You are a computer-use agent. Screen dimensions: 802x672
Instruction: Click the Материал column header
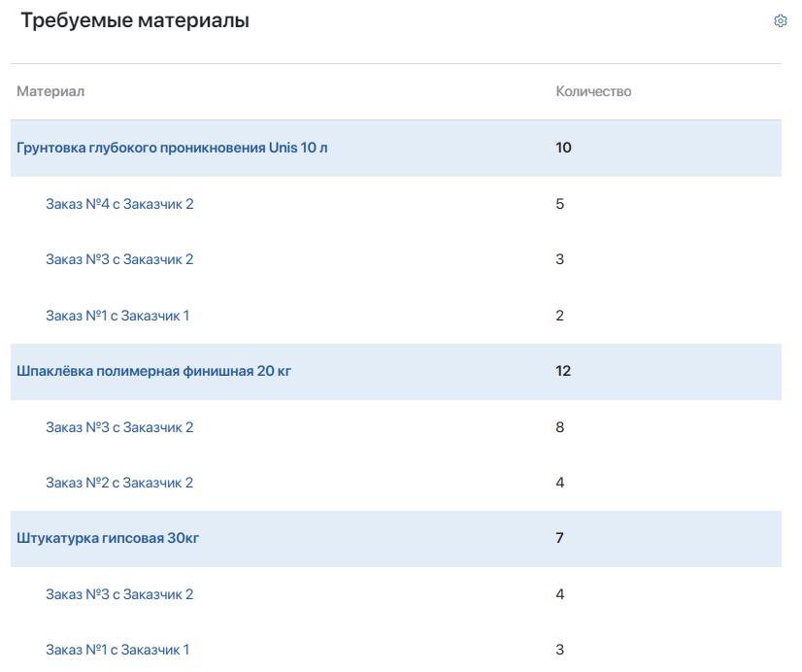50,91
